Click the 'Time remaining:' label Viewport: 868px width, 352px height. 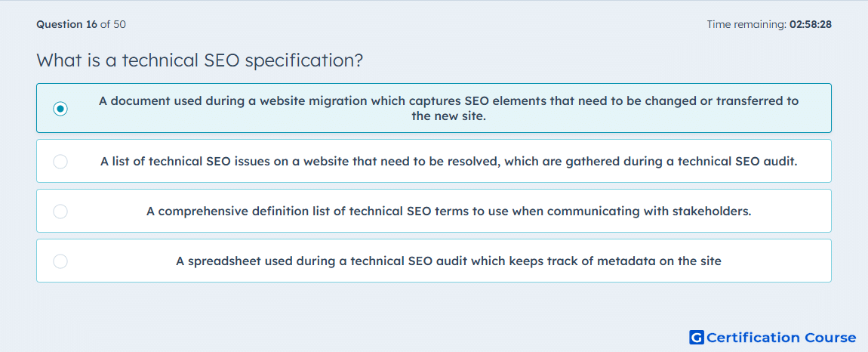coord(746,24)
